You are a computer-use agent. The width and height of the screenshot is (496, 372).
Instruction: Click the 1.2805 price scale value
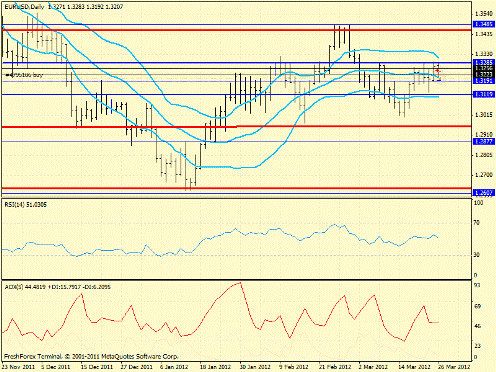[483, 155]
